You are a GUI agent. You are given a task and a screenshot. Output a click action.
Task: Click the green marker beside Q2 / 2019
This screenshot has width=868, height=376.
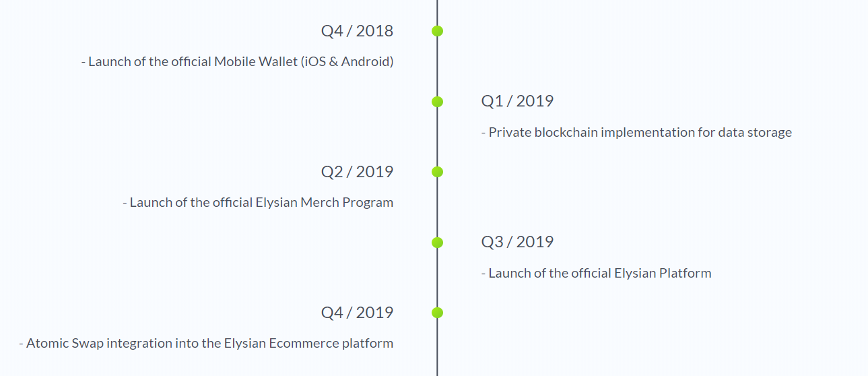tap(437, 172)
